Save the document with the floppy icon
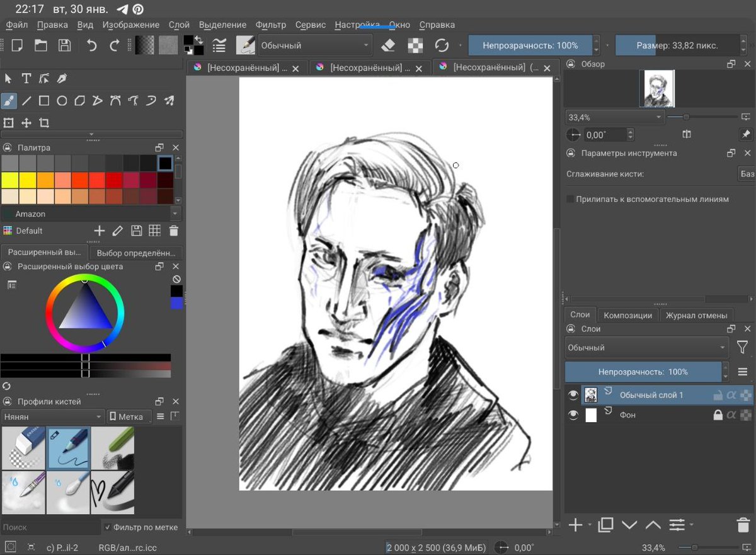 coord(64,45)
